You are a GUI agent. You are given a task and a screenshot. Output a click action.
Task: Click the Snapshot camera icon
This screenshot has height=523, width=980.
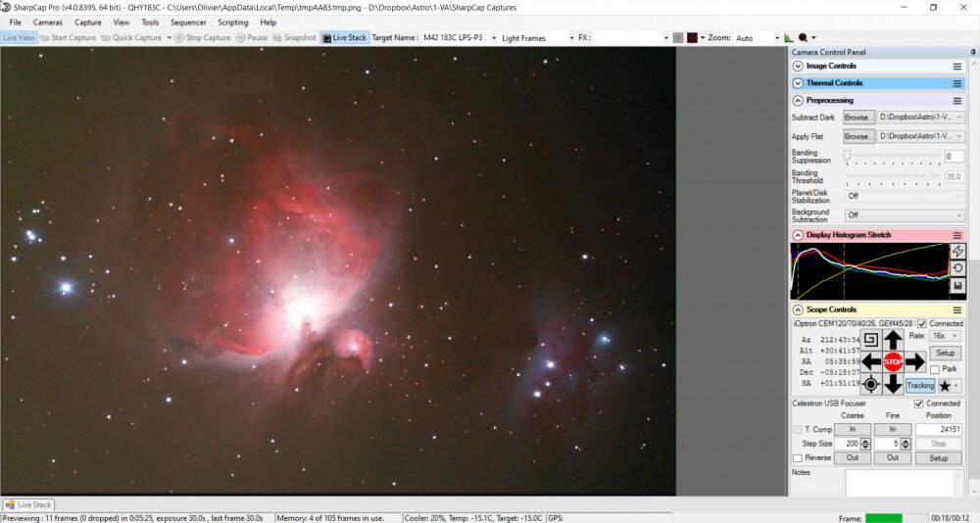[x=277, y=38]
